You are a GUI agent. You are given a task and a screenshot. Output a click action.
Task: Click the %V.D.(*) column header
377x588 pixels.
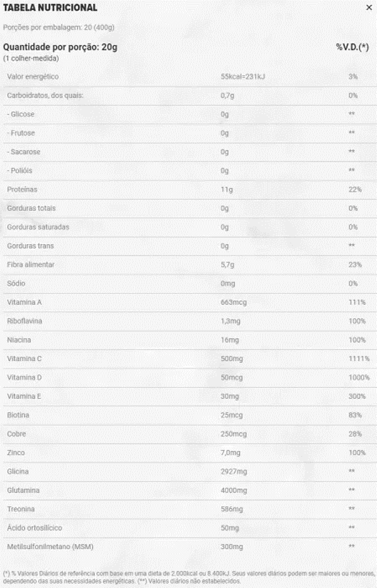(352, 47)
